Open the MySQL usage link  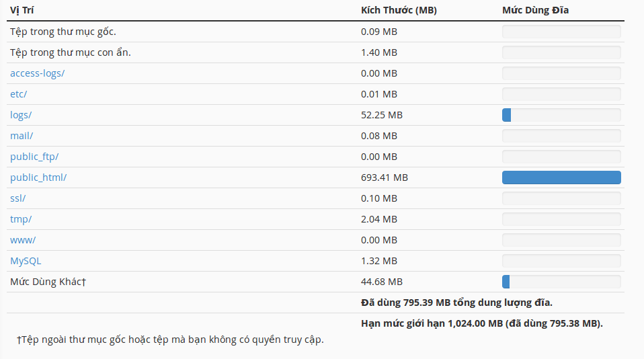(26, 261)
